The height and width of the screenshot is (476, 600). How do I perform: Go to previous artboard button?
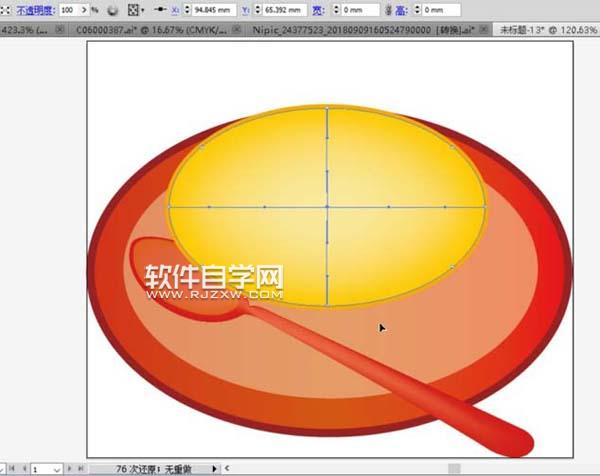(x=24, y=468)
